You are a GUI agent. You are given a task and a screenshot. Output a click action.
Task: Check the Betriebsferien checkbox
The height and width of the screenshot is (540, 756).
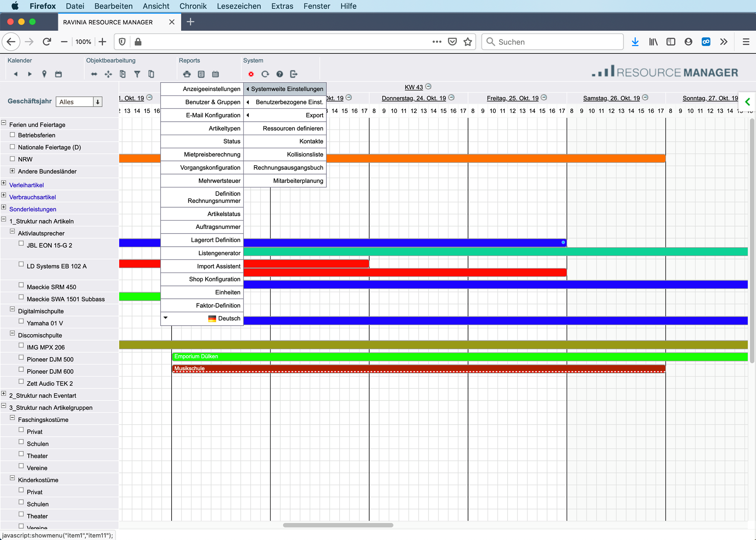point(13,135)
